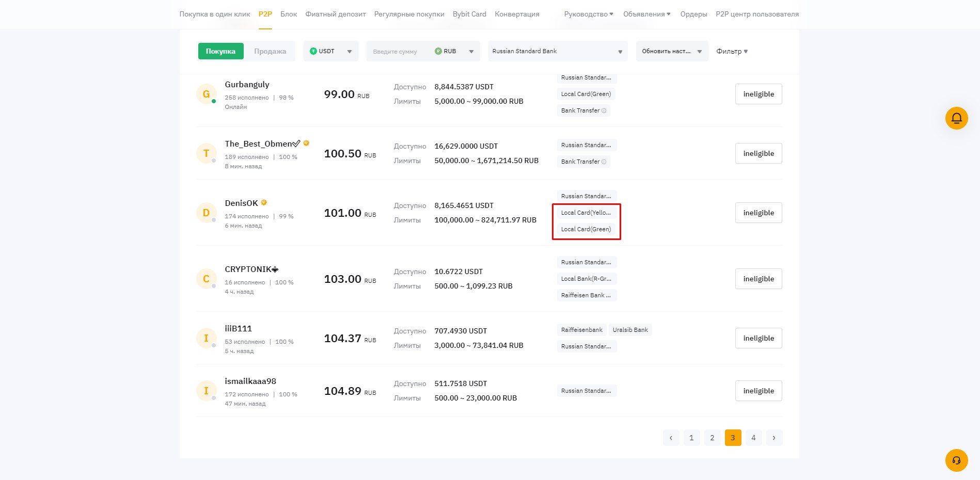Image resolution: width=980 pixels, height=480 pixels.
Task: Click CRYPTONIK avatar letter C
Action: [x=206, y=279]
